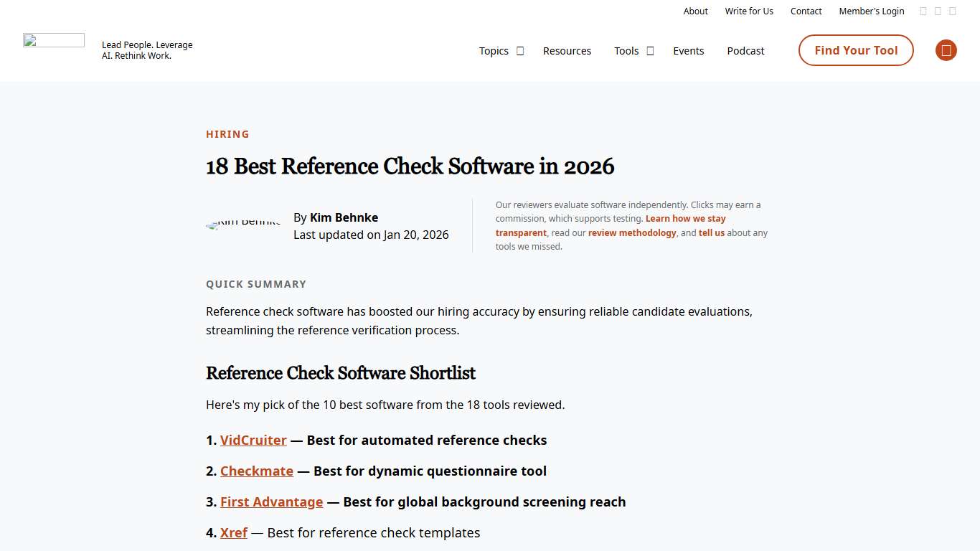Click the Member's Login link
This screenshot has width=980, height=551.
click(x=871, y=11)
